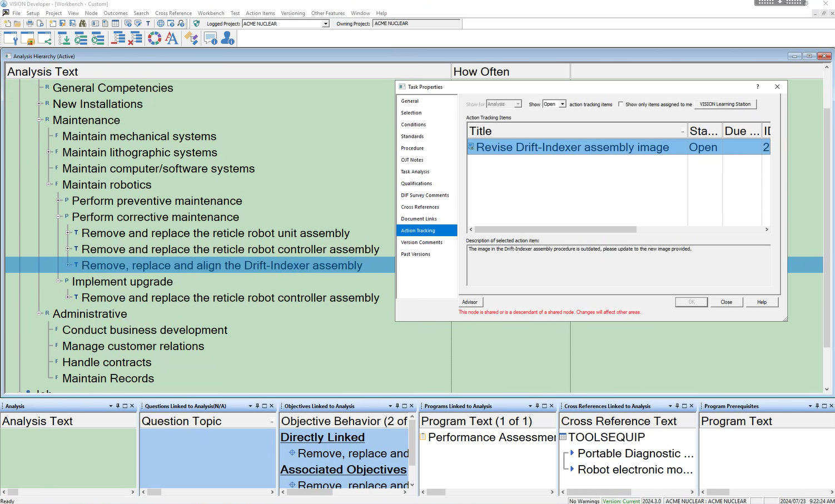Click the print icon in top toolbar
Viewport: 835px width, 504px height.
coord(29,23)
